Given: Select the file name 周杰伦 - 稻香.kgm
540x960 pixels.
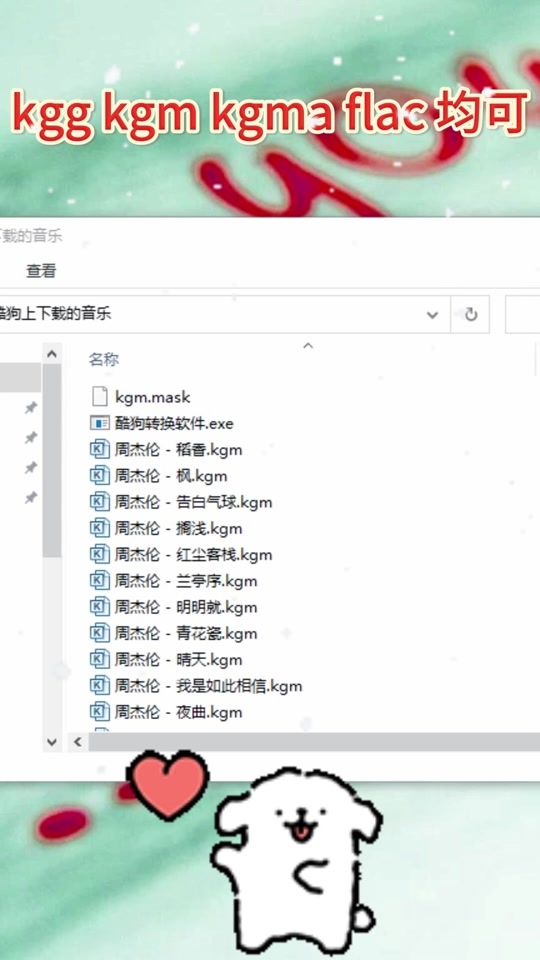Looking at the screenshot, I should pos(178,450).
